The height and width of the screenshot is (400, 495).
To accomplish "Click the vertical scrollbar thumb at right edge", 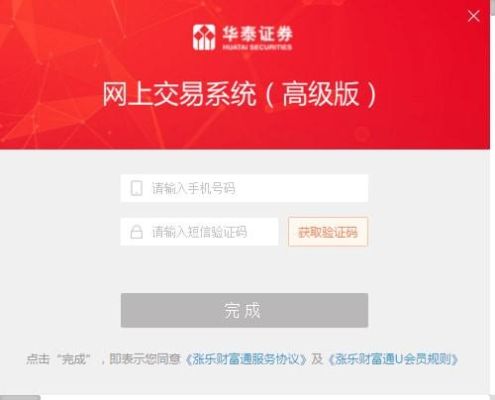I will 493,7.
